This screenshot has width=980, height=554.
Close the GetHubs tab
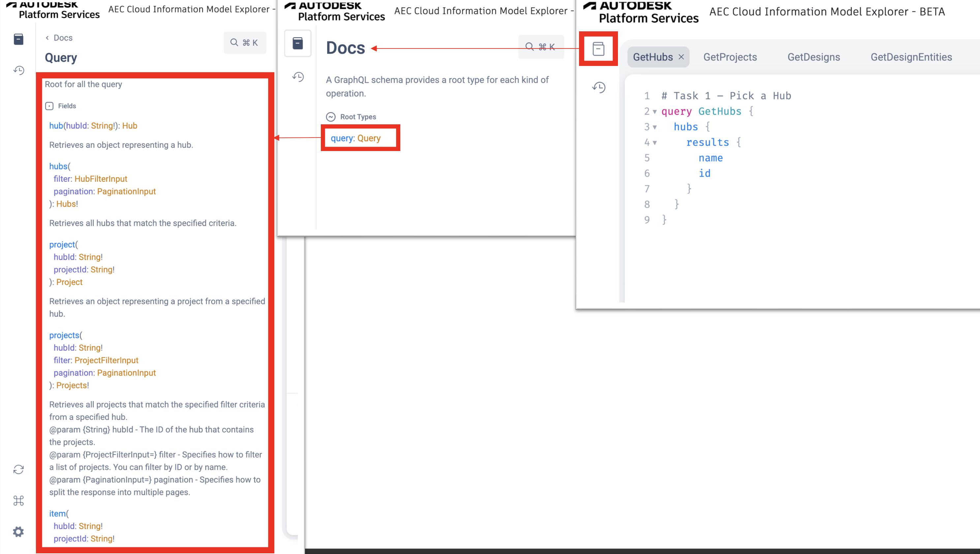pos(681,57)
